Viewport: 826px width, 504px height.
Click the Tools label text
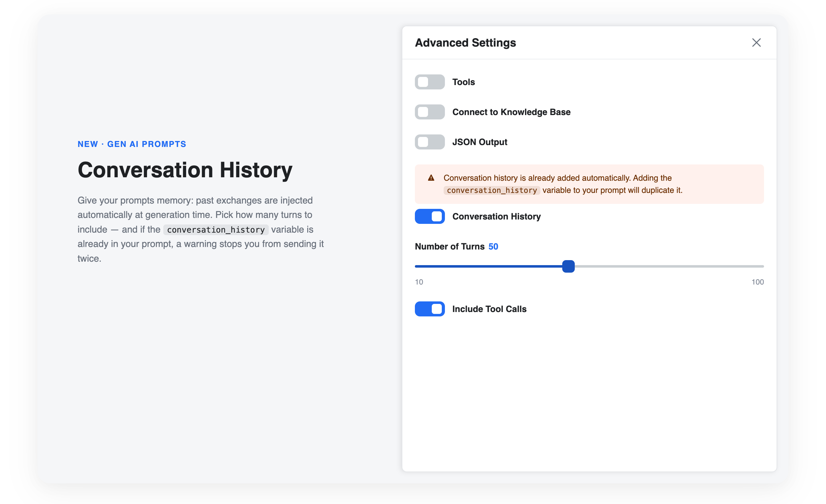point(464,82)
